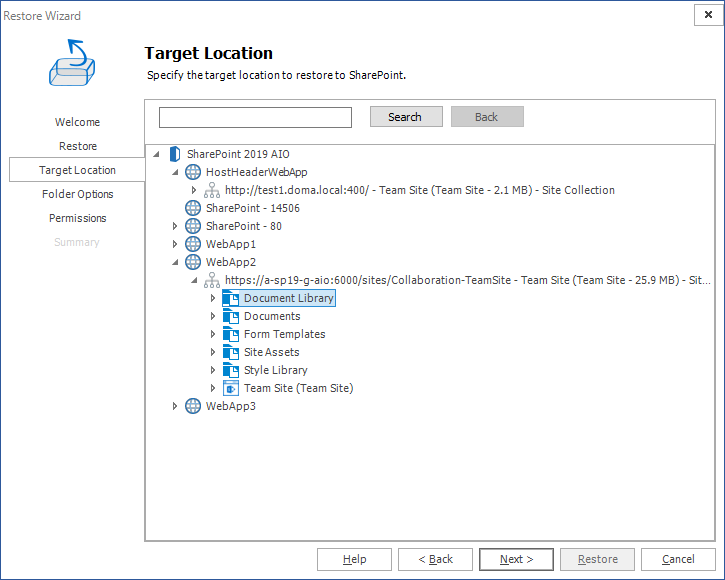The height and width of the screenshot is (580, 725).
Task: Go to previous page with < Back
Action: coord(435,559)
